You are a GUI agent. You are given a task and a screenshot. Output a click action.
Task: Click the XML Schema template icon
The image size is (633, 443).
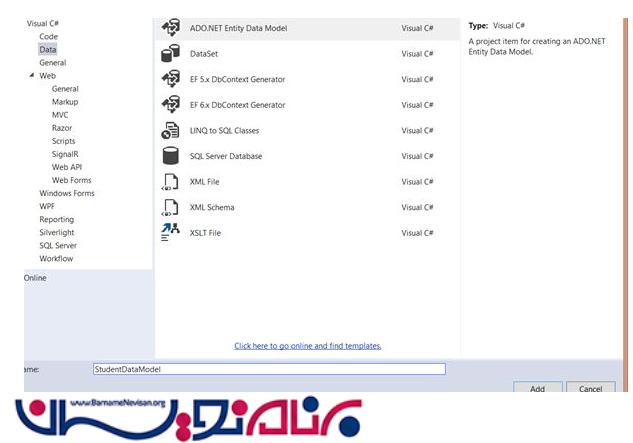[x=170, y=208]
